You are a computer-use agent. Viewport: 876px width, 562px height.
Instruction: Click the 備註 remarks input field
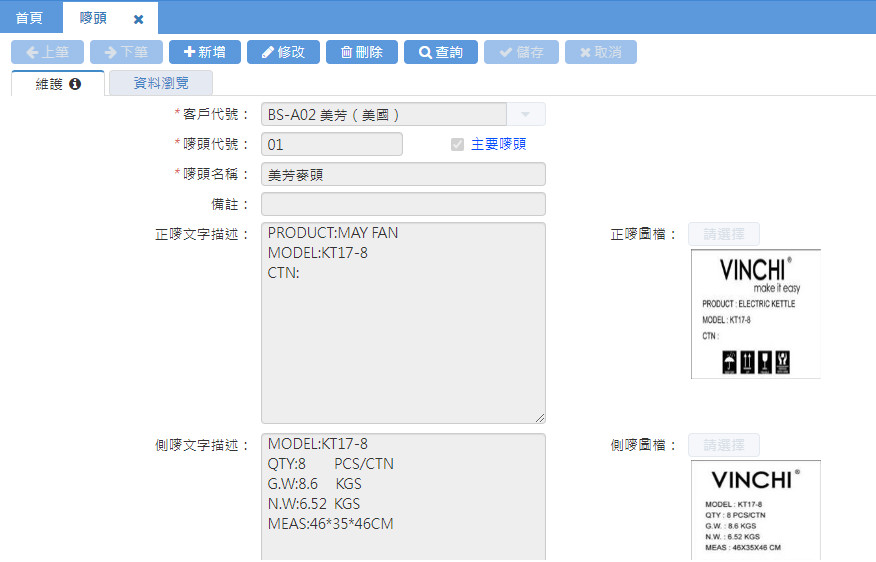click(403, 204)
